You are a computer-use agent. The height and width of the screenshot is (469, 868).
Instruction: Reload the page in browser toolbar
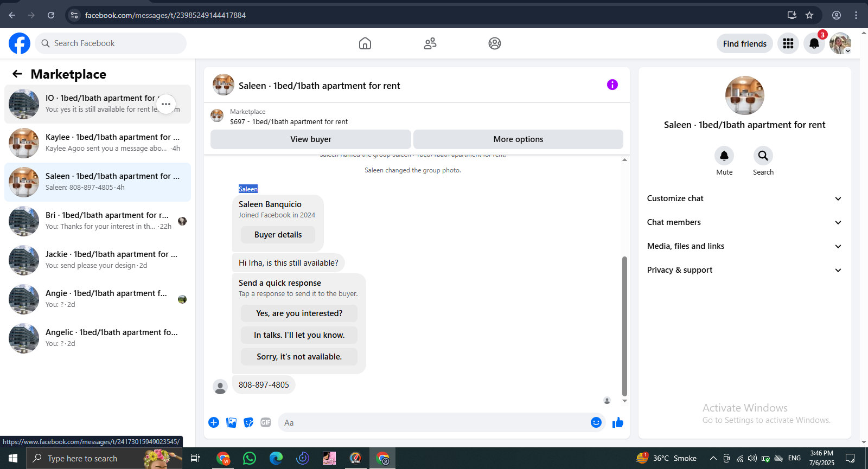[x=51, y=15]
